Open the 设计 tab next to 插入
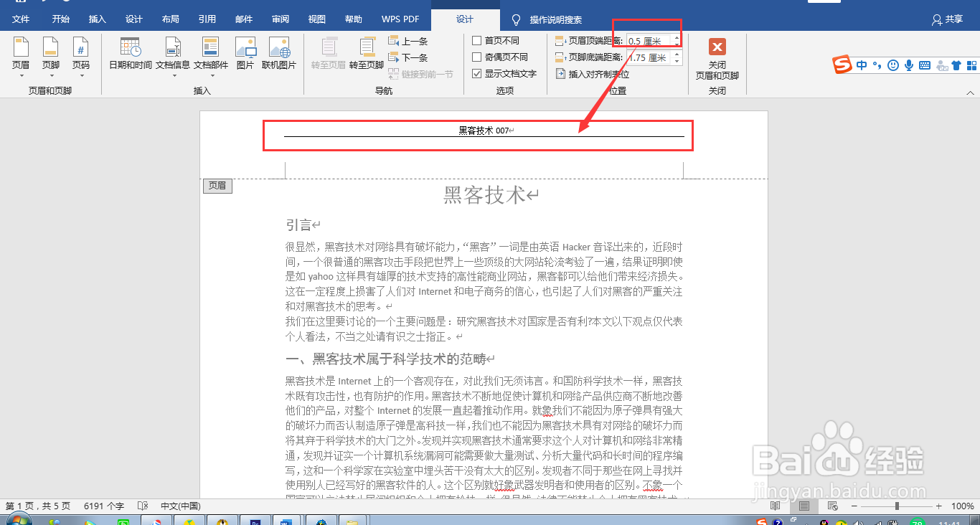980x525 pixels. click(134, 19)
